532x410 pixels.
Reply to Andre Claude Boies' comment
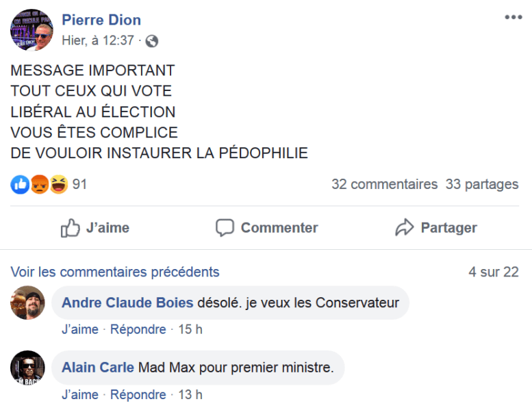coord(138,329)
